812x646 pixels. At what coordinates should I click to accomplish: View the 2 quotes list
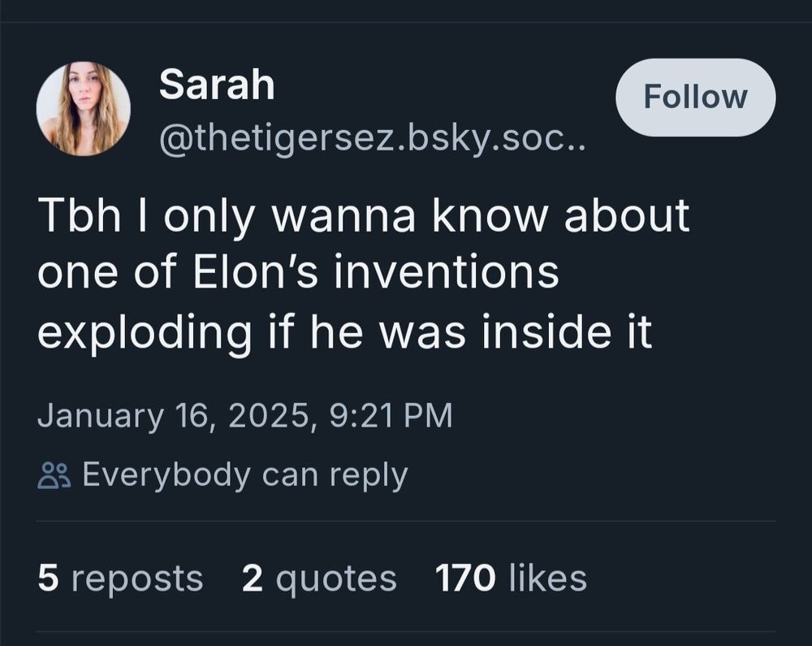coord(319,579)
